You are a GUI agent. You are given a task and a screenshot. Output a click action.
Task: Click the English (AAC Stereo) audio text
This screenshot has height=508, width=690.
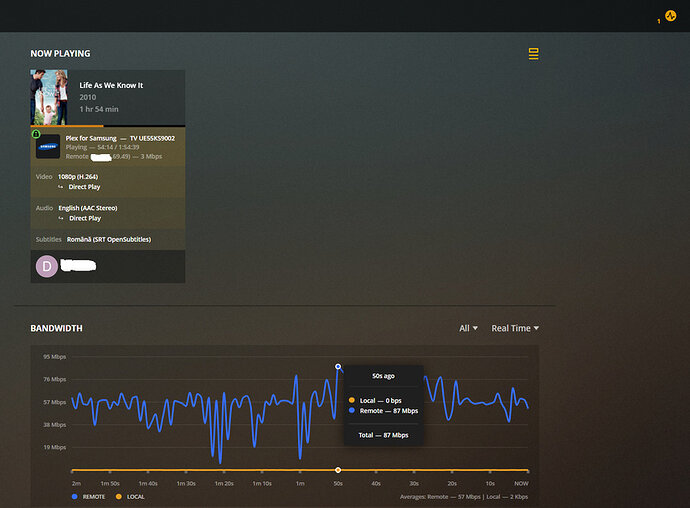pyautogui.click(x=88, y=208)
